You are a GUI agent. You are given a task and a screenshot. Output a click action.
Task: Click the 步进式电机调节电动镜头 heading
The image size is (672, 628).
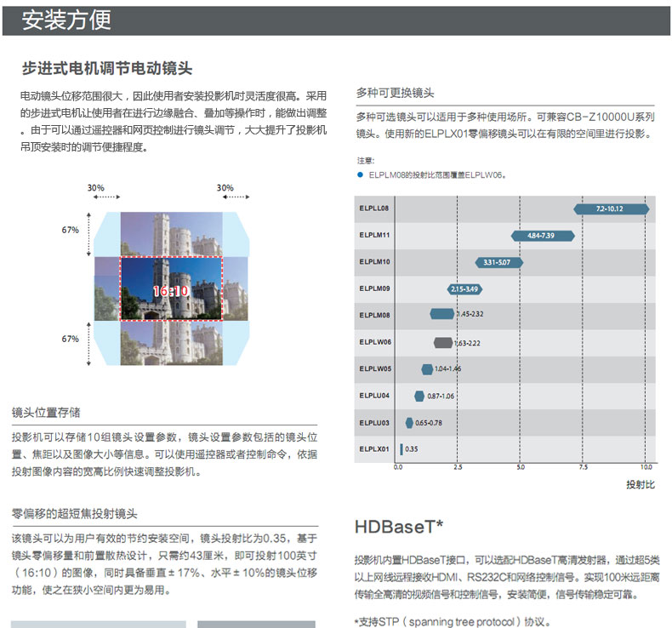pyautogui.click(x=113, y=68)
